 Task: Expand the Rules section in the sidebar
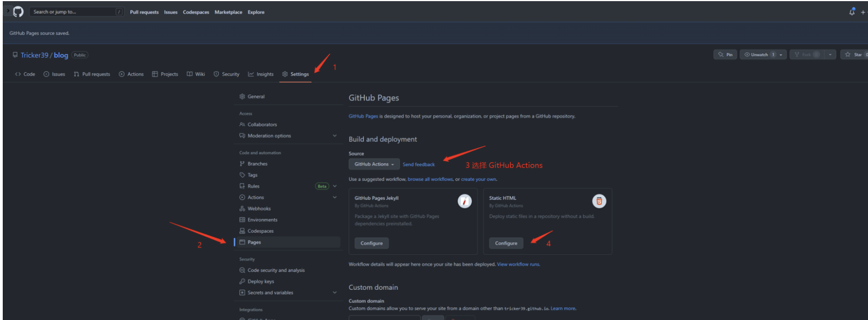(x=335, y=186)
